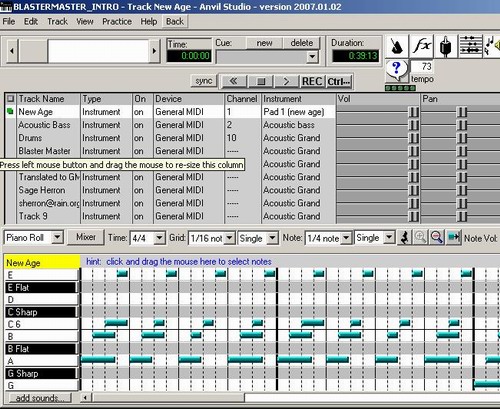The height and width of the screenshot is (409, 500).
Task: Click the song position slider thumb
Action: click(x=33, y=51)
